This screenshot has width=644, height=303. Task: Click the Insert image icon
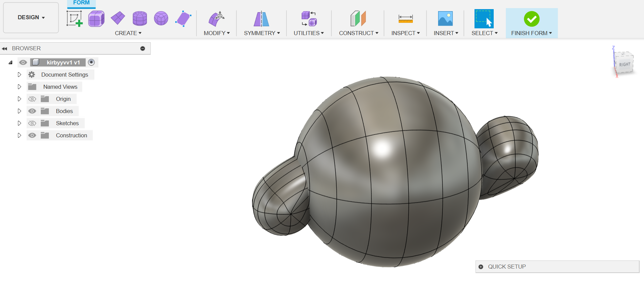click(x=445, y=19)
